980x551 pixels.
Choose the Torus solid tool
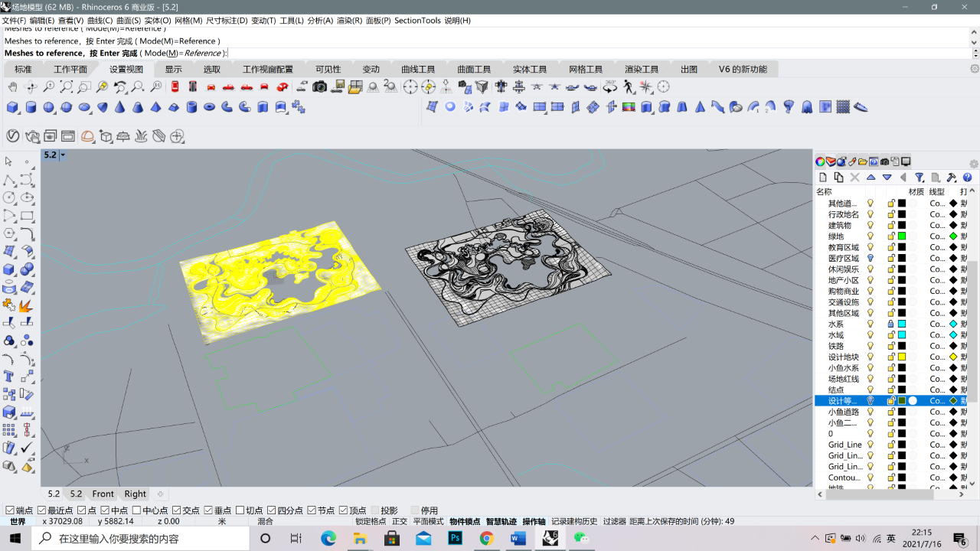tap(209, 107)
